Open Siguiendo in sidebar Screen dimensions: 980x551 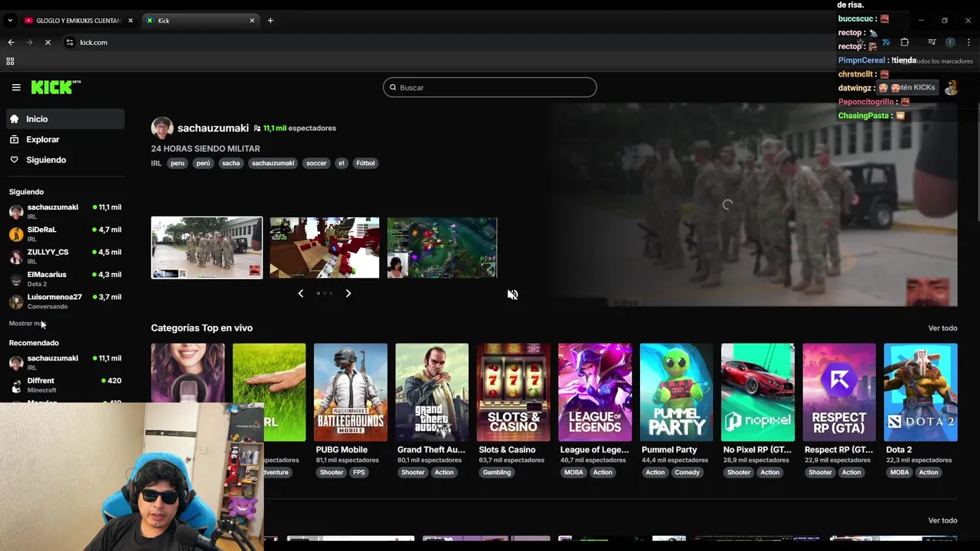click(x=65, y=160)
